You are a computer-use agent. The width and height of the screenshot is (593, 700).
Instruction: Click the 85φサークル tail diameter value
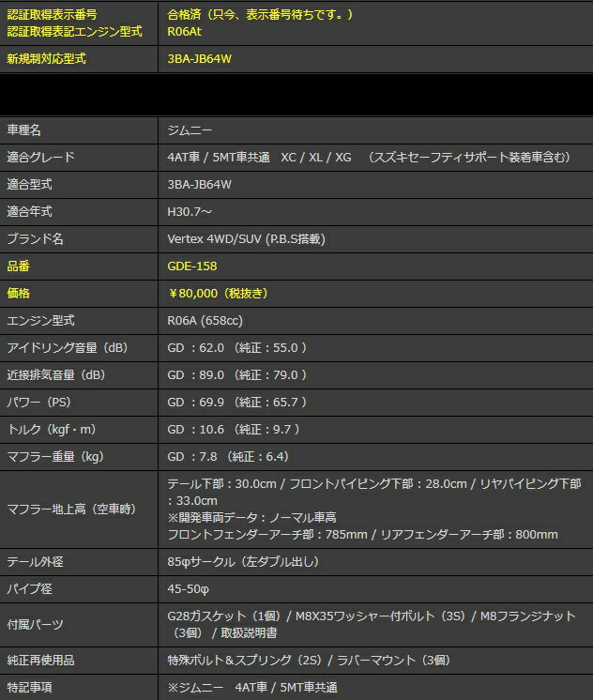point(242,561)
